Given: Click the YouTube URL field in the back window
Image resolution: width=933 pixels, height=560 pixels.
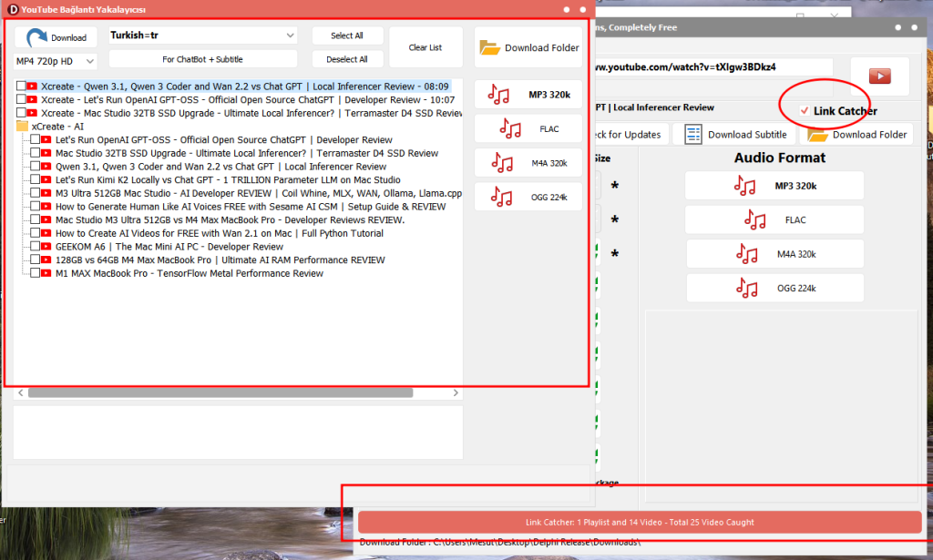Looking at the screenshot, I should 714,67.
